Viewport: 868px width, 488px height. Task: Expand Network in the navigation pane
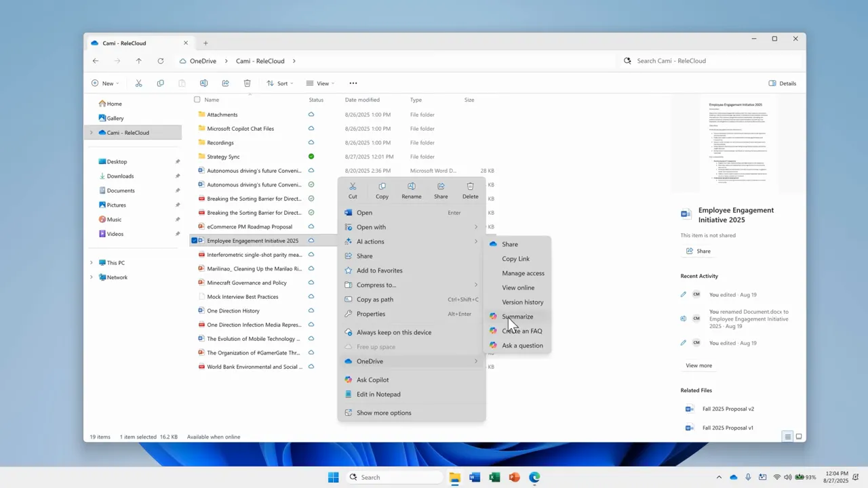(x=92, y=277)
